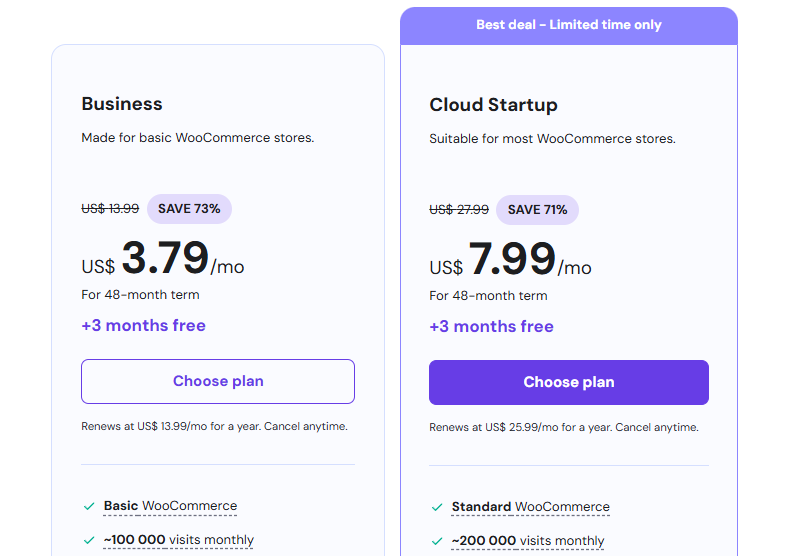Click Renews at US$ 25.99/mo note

point(564,428)
